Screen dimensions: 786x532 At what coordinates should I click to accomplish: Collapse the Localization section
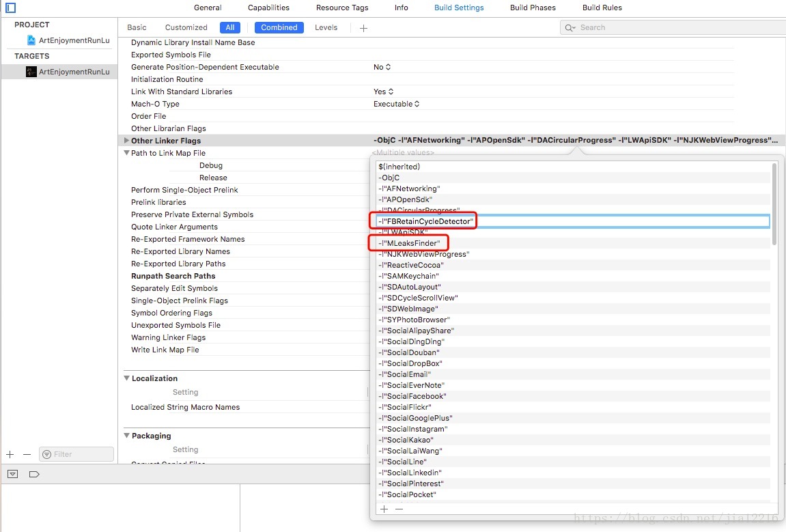point(126,378)
